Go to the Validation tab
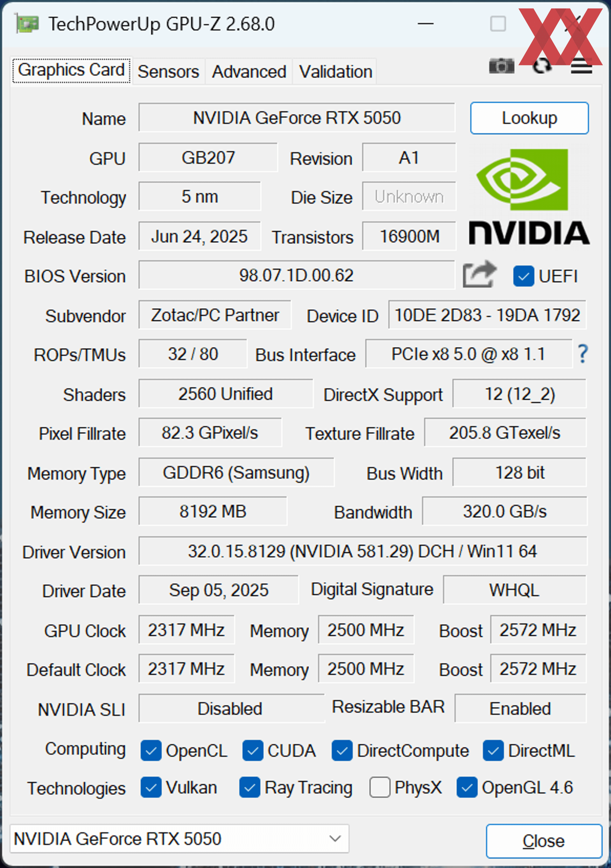The image size is (611, 868). [x=335, y=72]
